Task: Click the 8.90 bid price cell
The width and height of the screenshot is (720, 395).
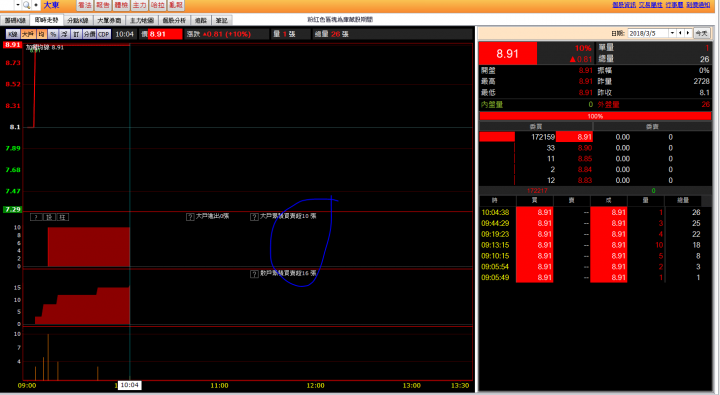Action: [585, 148]
